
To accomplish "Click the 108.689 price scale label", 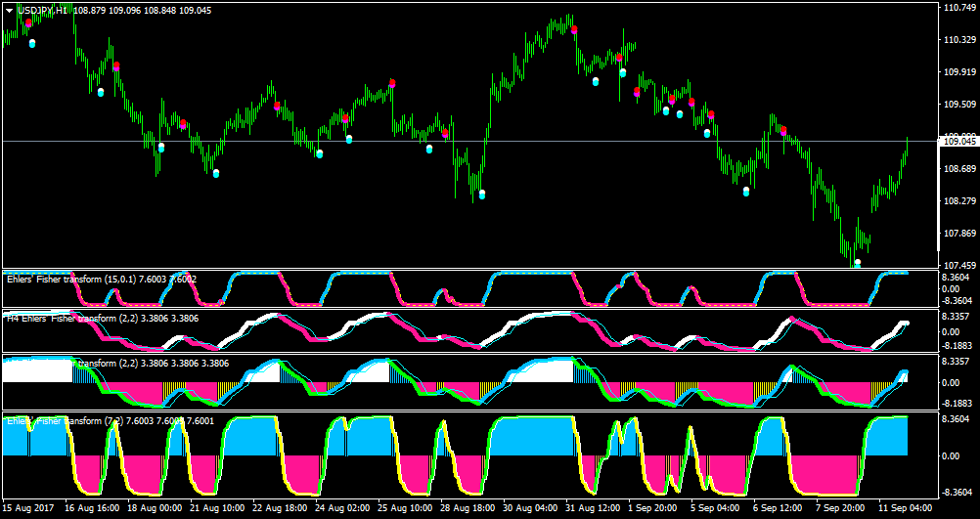I will [x=961, y=169].
